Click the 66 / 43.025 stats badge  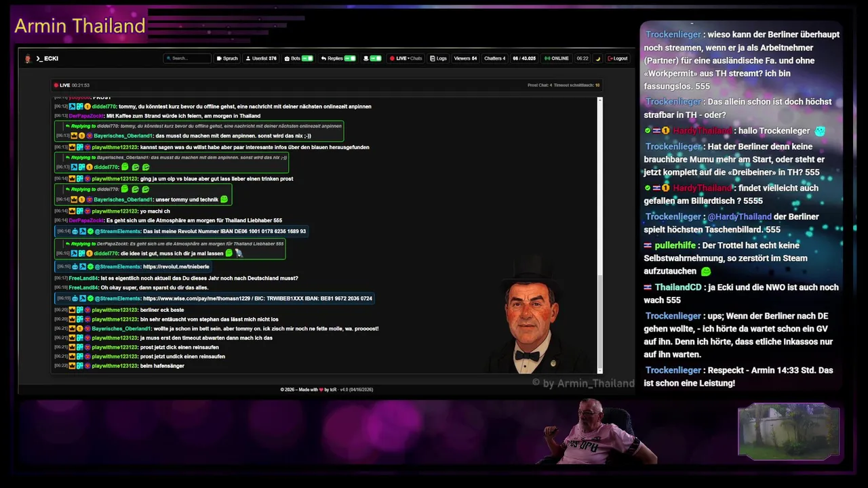[524, 58]
